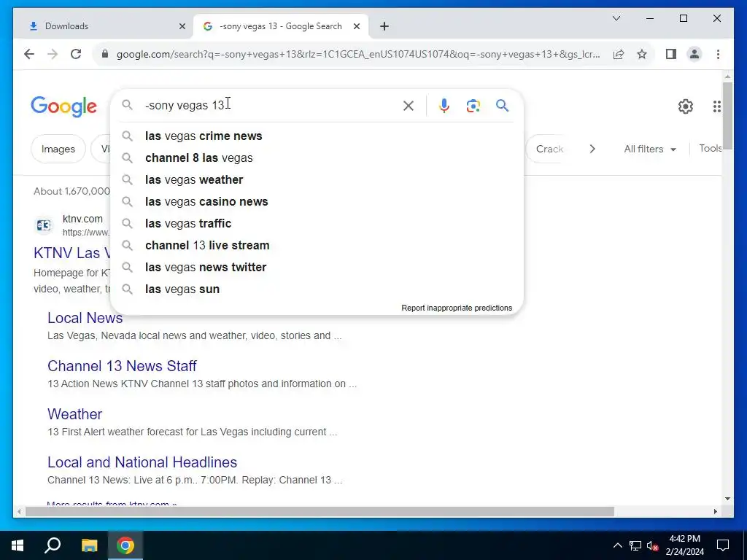This screenshot has width=747, height=560.
Task: Open the taskbar clock and date
Action: point(684,545)
